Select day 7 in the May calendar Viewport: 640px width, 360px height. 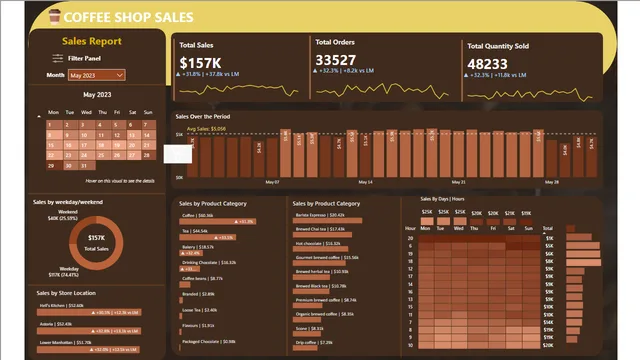point(149,125)
